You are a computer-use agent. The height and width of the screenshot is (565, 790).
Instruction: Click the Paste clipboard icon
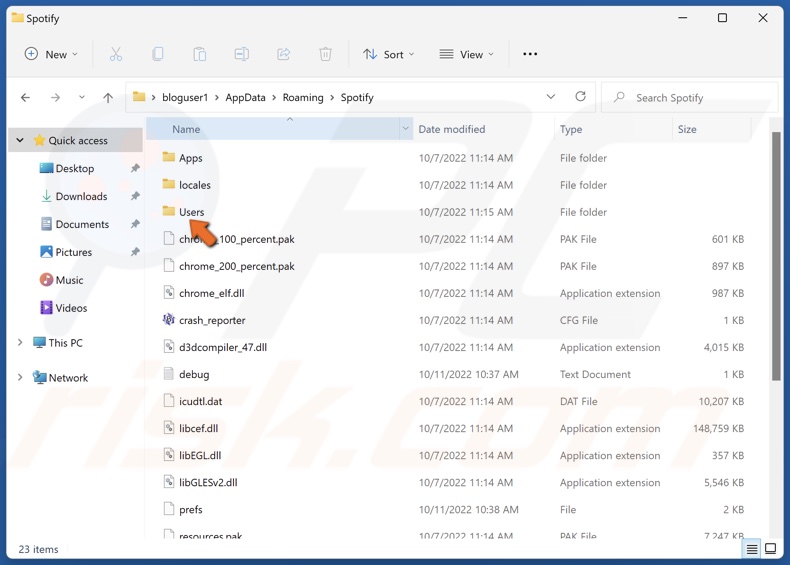(x=200, y=54)
